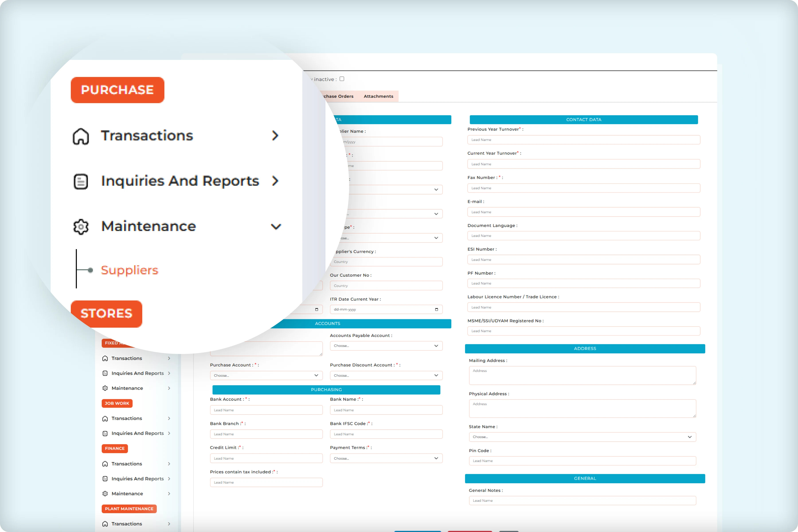The image size is (798, 532).
Task: Click the STORES section button
Action: pos(106,313)
